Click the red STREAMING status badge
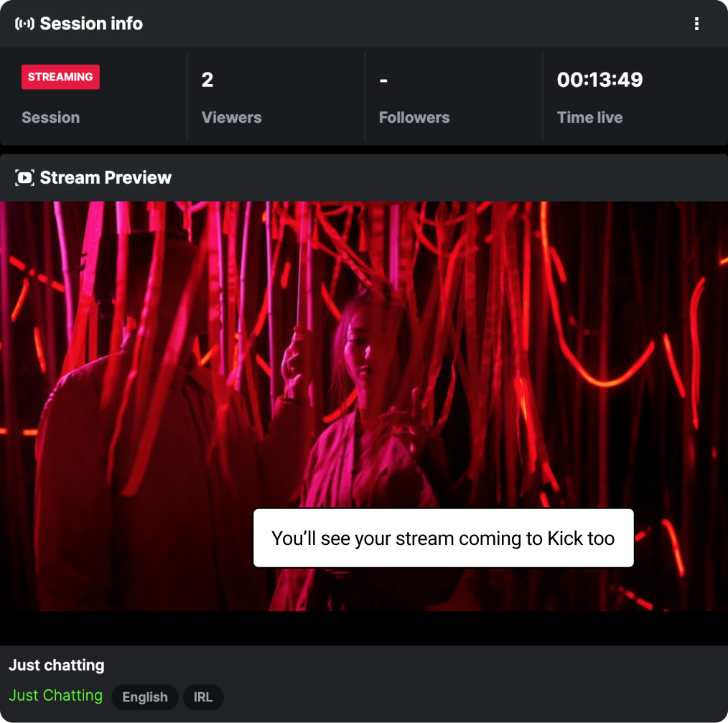This screenshot has height=723, width=728. [60, 77]
